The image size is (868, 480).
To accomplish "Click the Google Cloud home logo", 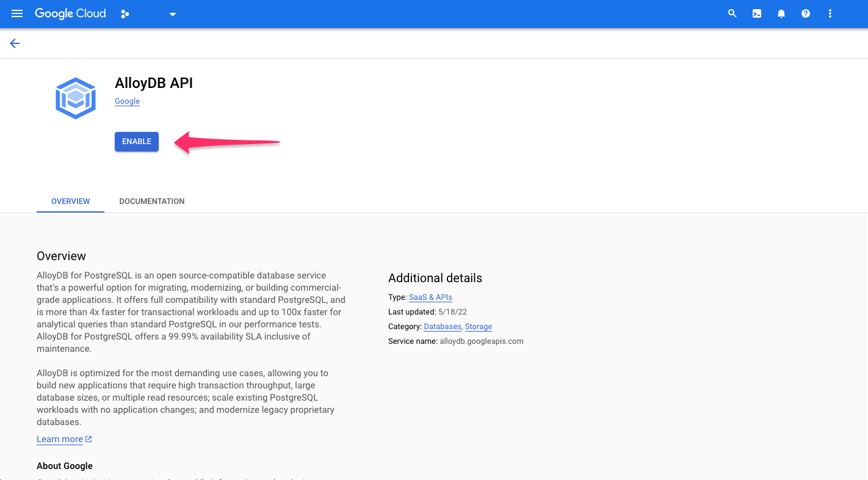I will pos(70,13).
